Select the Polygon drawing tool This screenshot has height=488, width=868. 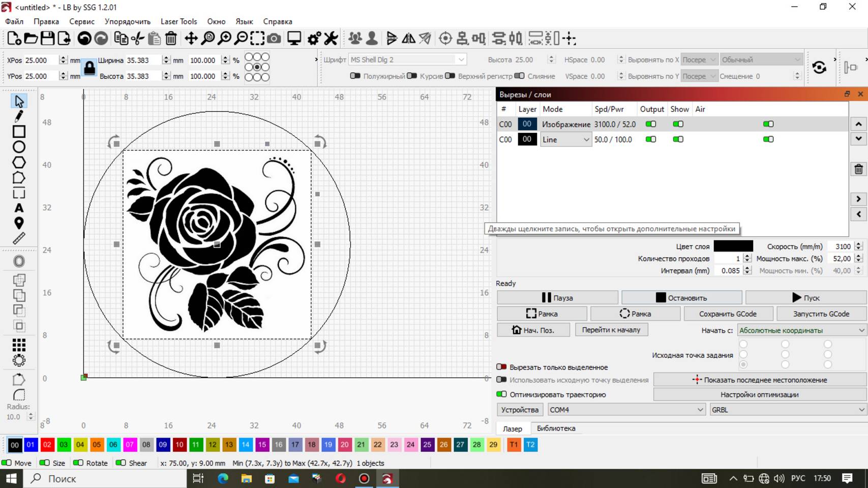point(19,163)
